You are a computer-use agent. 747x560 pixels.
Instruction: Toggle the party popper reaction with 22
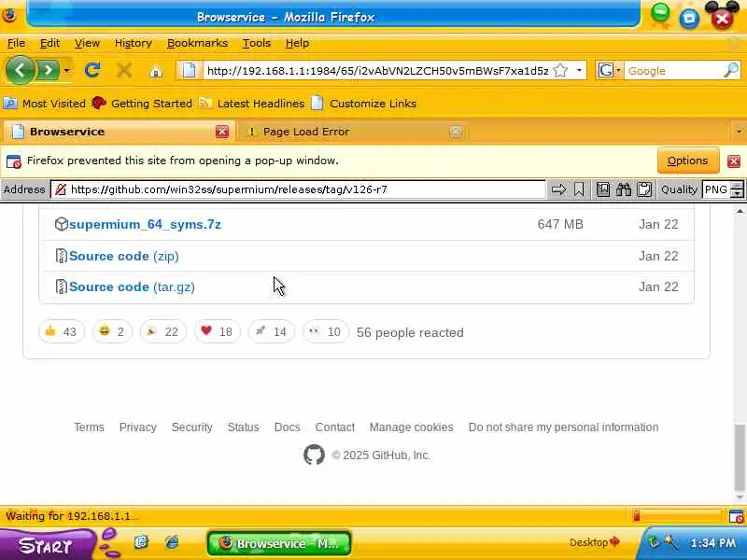tap(162, 331)
